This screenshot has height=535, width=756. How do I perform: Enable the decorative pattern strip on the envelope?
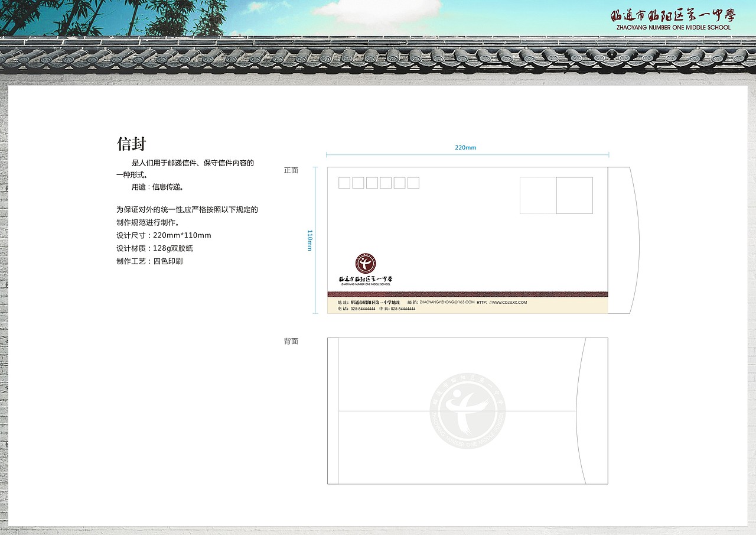point(467,294)
